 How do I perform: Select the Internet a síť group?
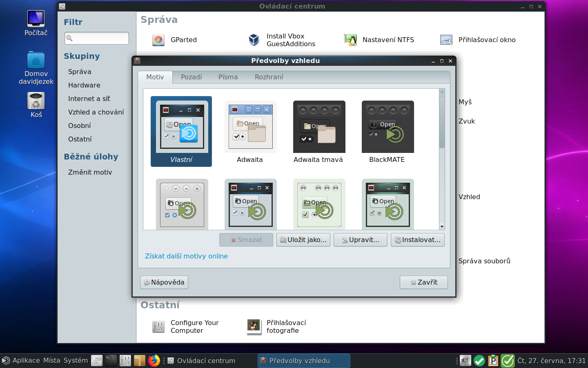pyautogui.click(x=89, y=99)
